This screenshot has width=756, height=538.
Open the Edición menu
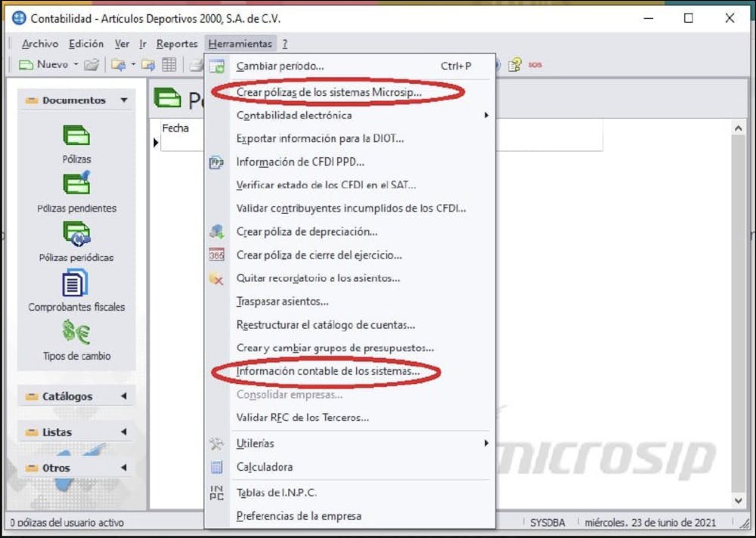pos(86,44)
